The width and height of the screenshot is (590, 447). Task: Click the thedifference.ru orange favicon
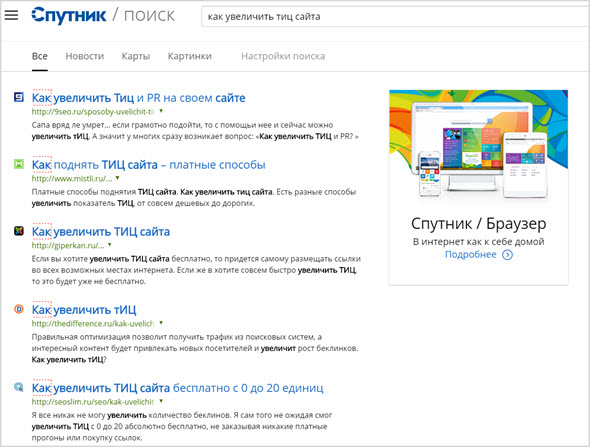tap(19, 309)
